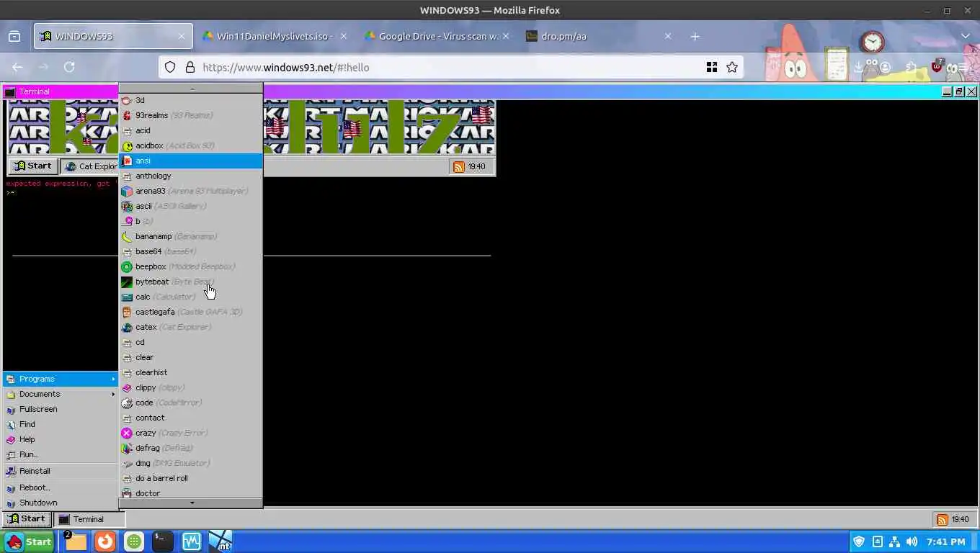Image resolution: width=980 pixels, height=553 pixels.
Task: Choose Shutdown in Start menu
Action: pos(61,503)
